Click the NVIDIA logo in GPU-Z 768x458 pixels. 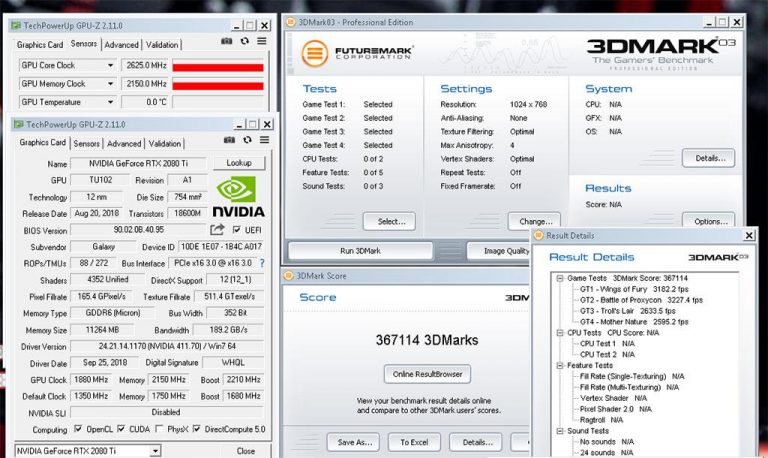238,196
